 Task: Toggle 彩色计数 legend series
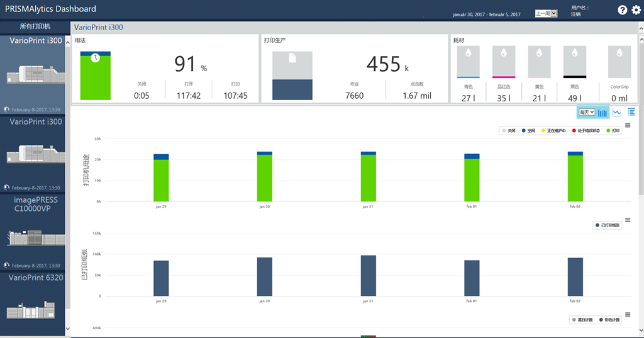click(x=609, y=320)
